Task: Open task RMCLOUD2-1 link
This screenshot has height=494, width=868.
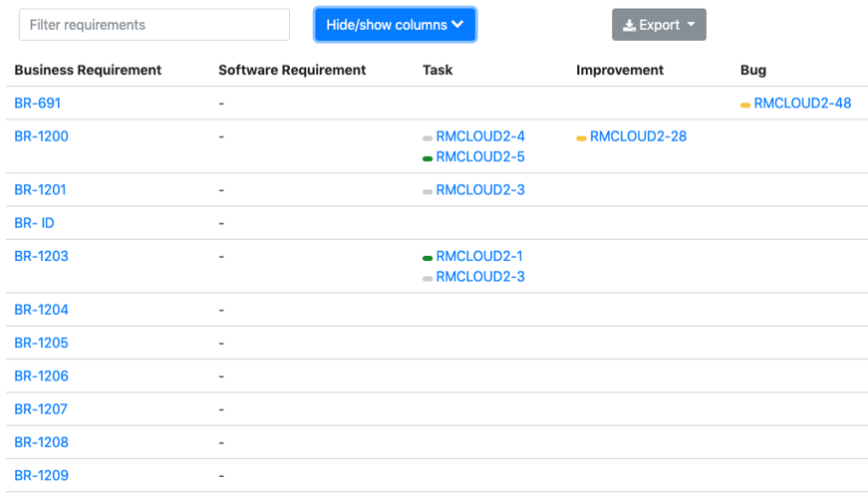Action: click(x=479, y=256)
